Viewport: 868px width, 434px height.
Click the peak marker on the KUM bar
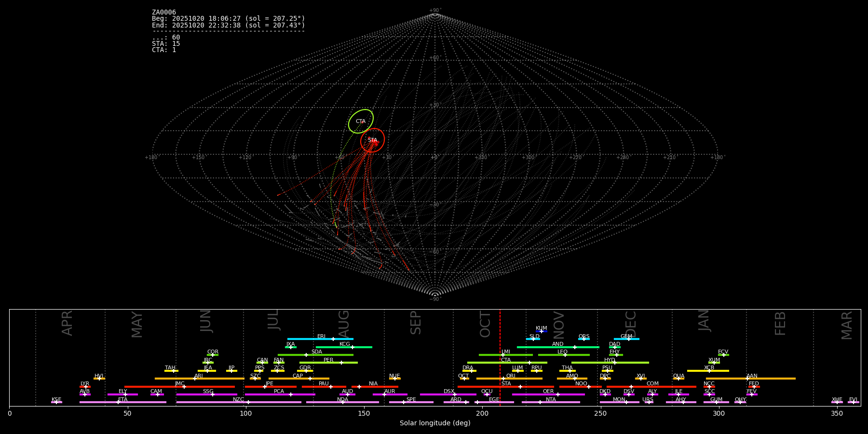tap(541, 331)
